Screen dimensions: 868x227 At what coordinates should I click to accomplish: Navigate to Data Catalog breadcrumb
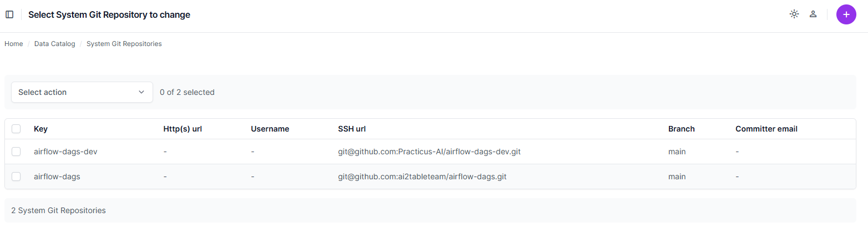pyautogui.click(x=54, y=44)
